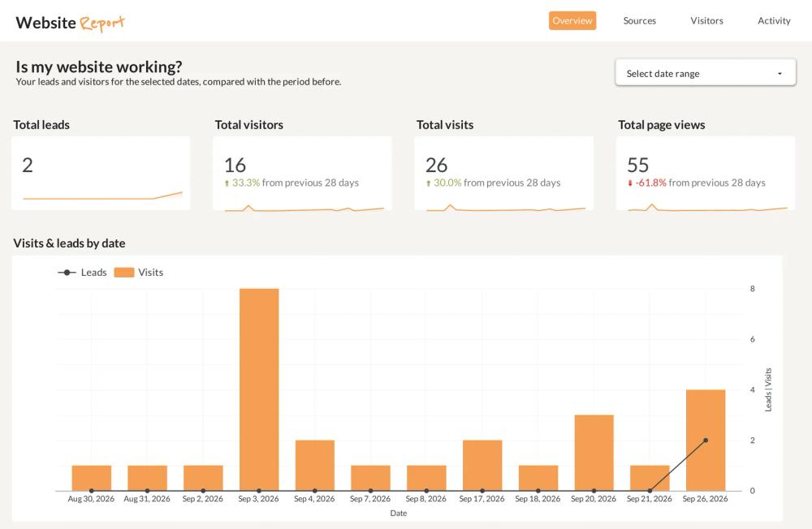Click the Total page views value 55
The height and width of the screenshot is (529, 812).
coord(637,166)
